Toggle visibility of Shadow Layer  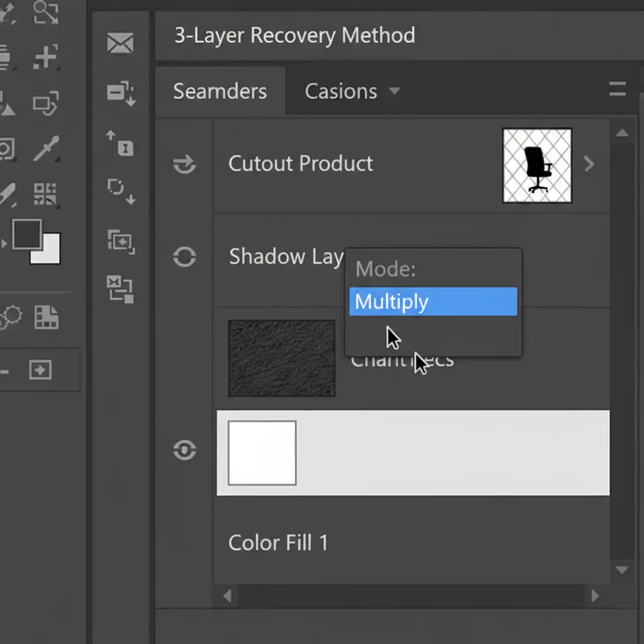click(184, 257)
